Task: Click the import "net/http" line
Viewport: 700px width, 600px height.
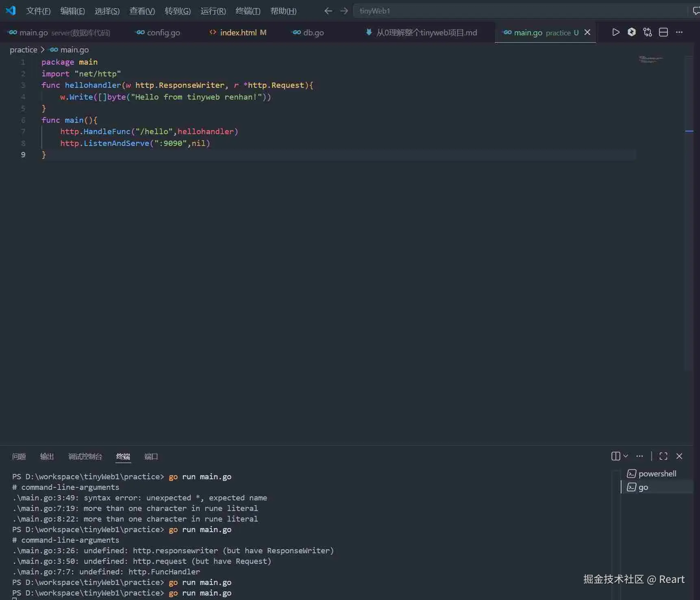Action: click(x=81, y=74)
